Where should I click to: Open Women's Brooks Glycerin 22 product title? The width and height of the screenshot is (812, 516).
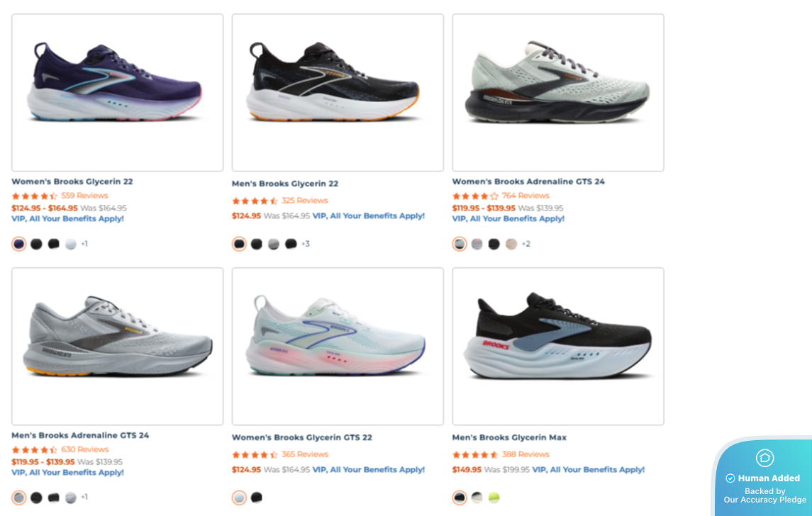[72, 181]
